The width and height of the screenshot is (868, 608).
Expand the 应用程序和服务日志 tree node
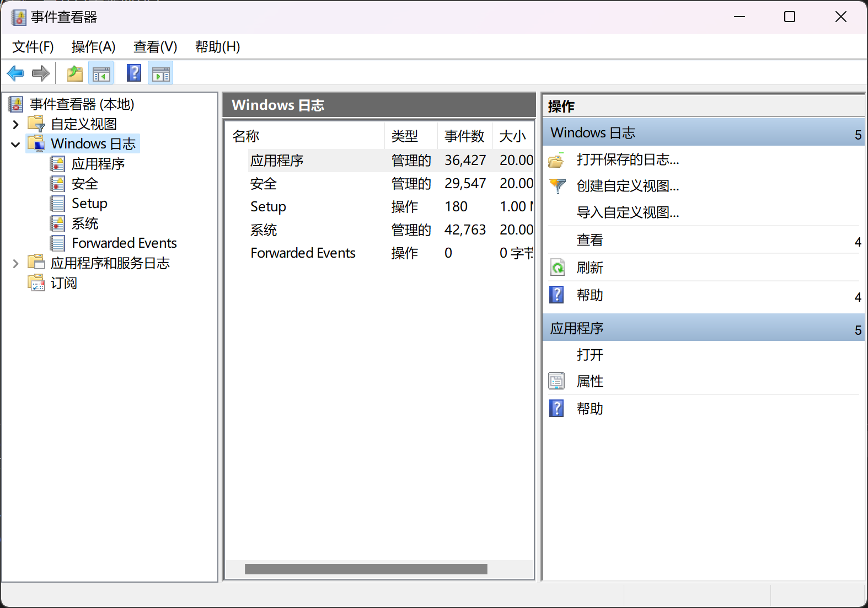click(x=15, y=263)
